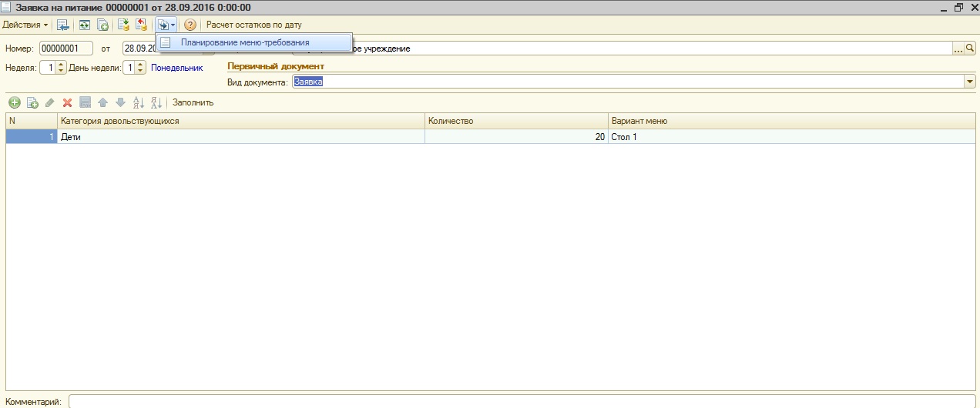Select Планирование меню-требования menu entry

[x=245, y=42]
